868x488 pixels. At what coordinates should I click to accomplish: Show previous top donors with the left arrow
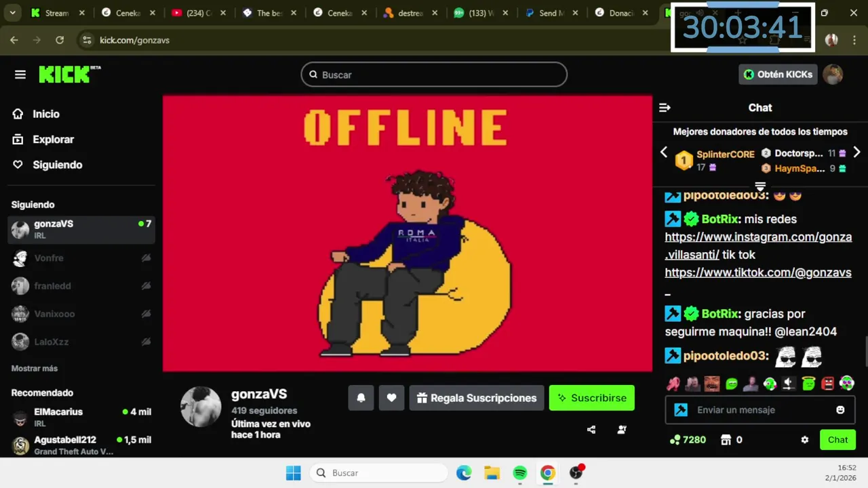[x=665, y=152]
